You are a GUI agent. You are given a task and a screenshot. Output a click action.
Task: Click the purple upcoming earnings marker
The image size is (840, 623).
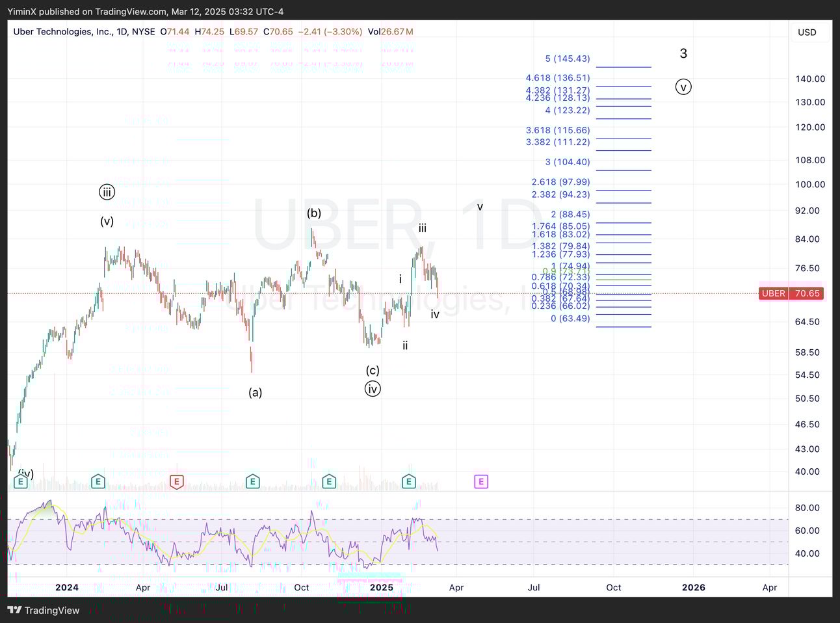481,482
